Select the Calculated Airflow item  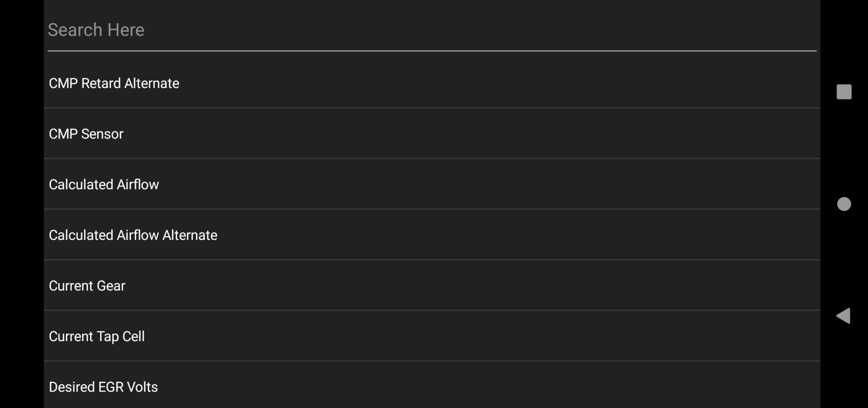tap(104, 185)
